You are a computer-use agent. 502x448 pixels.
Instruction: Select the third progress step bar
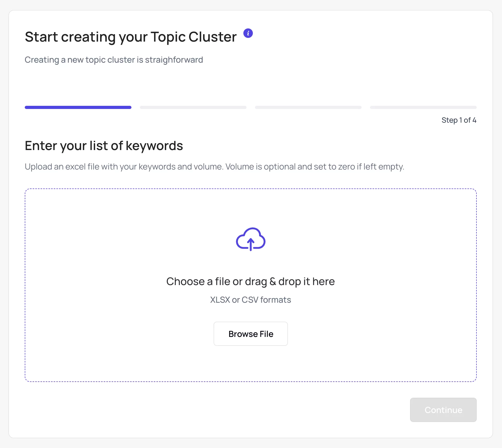point(308,107)
